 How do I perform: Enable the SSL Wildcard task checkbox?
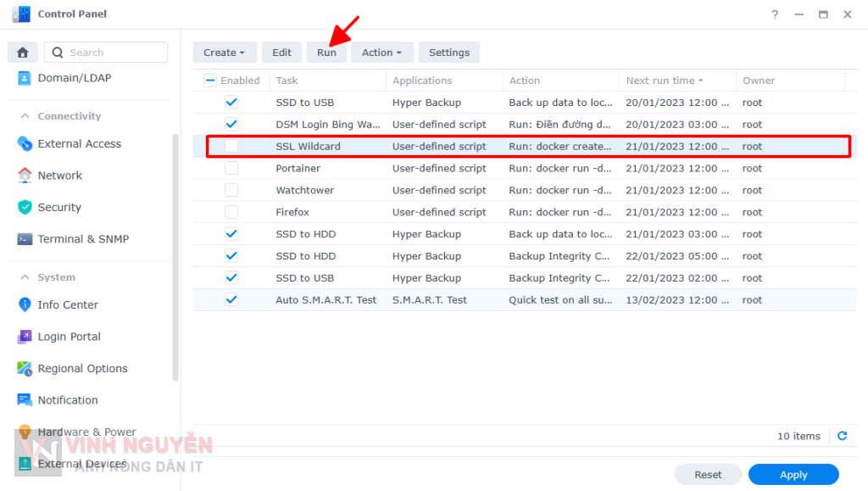pyautogui.click(x=231, y=147)
